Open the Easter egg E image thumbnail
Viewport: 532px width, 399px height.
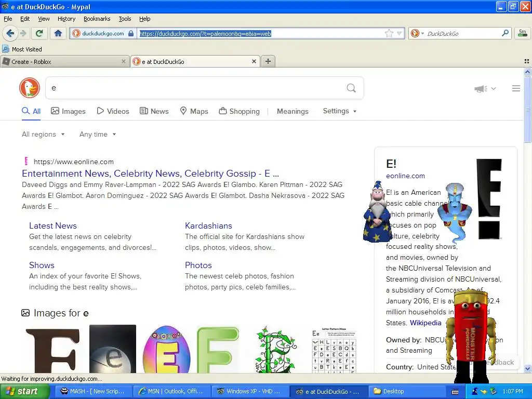tap(166, 350)
